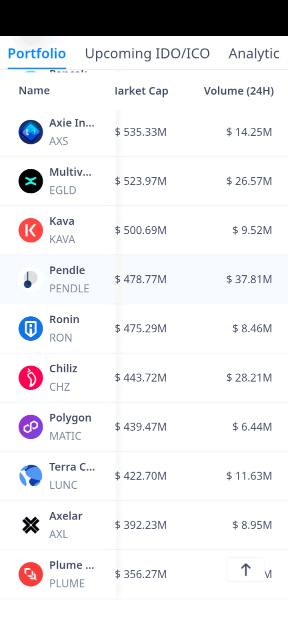
Task: Tap the Kava coin logo
Action: 31,230
